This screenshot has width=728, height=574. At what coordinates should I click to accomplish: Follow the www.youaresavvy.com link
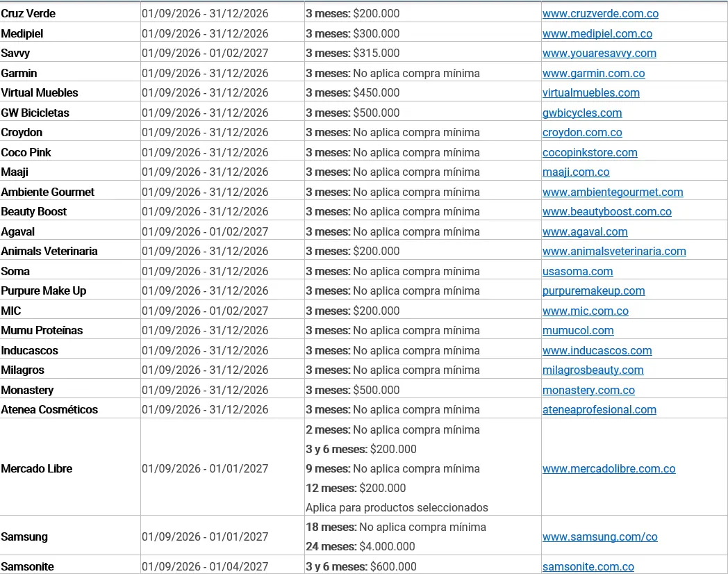(x=599, y=53)
